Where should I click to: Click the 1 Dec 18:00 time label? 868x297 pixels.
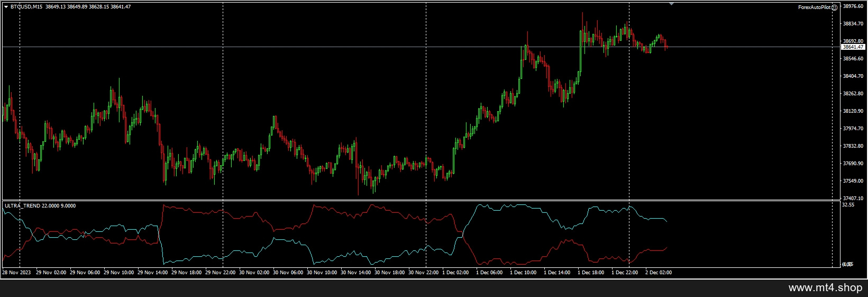(x=591, y=273)
